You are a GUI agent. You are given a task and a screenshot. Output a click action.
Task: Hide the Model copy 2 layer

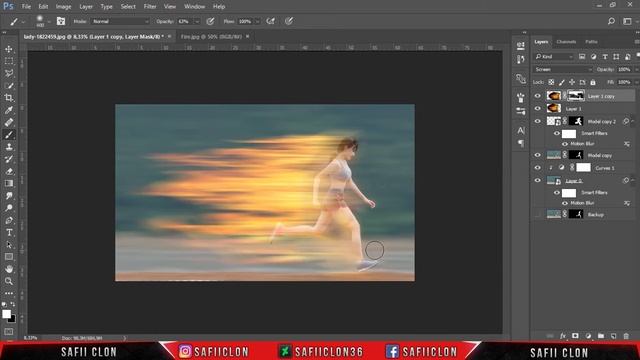pyautogui.click(x=538, y=121)
